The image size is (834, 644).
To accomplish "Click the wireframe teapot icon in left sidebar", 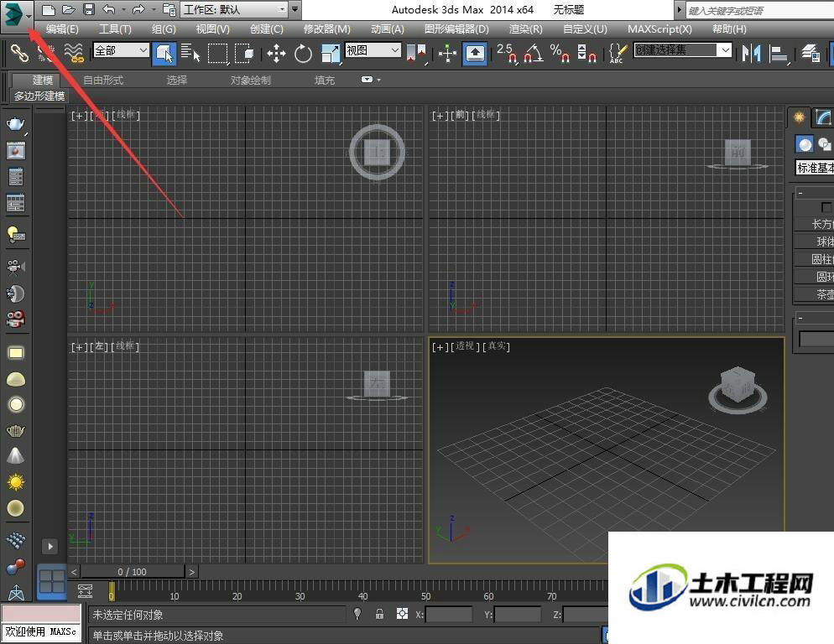I will pos(16,430).
